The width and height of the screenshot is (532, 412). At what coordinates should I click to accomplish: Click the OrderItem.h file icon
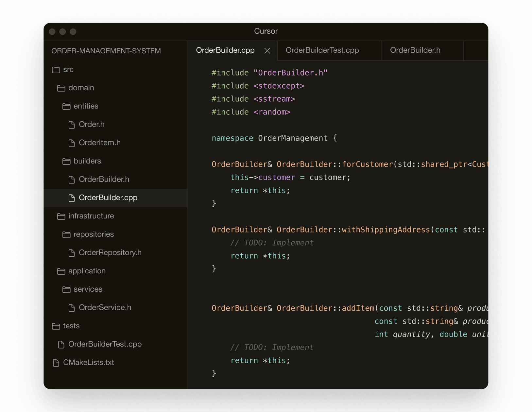click(72, 143)
